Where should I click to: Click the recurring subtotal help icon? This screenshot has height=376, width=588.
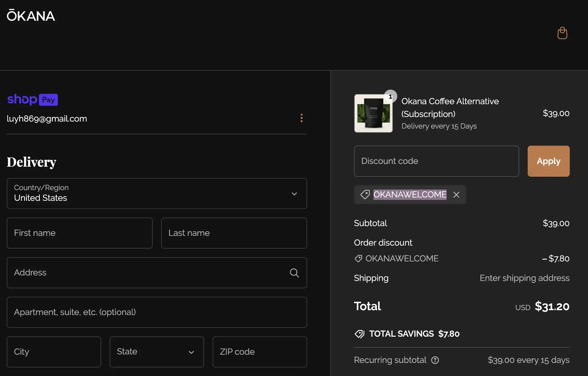pos(435,360)
